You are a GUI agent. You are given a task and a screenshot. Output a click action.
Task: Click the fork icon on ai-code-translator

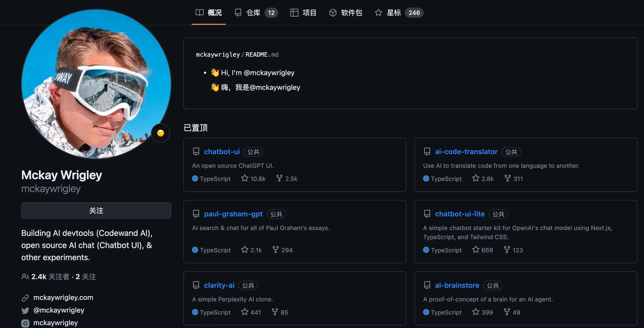[x=507, y=178]
